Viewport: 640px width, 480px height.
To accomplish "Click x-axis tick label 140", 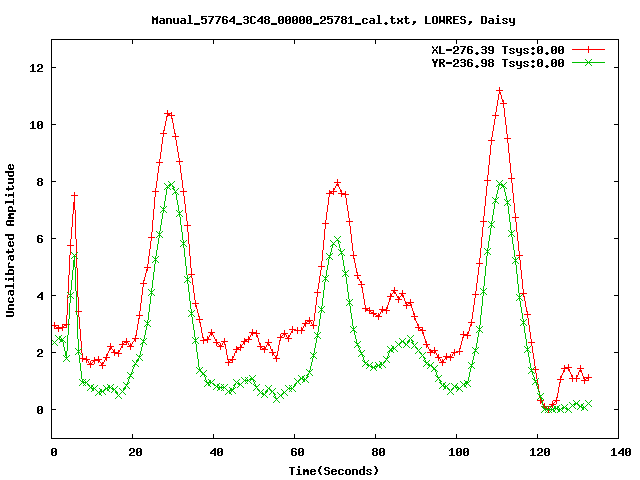I will (620, 452).
